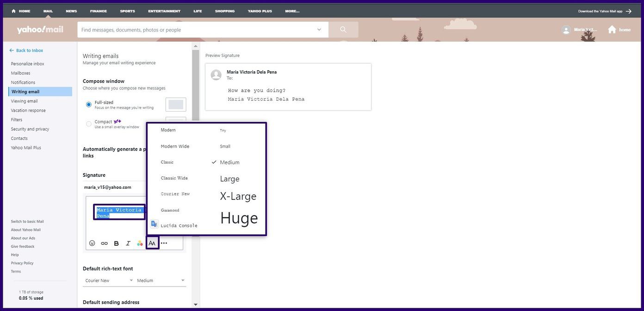The image size is (644, 311).
Task: Click the Home icon in the top navigation bar
Action: pyautogui.click(x=13, y=11)
